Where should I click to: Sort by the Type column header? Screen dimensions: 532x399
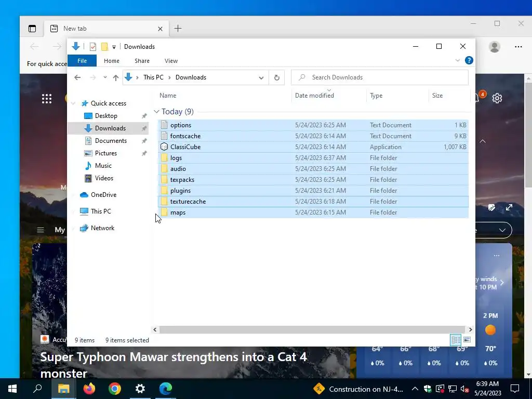pos(376,96)
